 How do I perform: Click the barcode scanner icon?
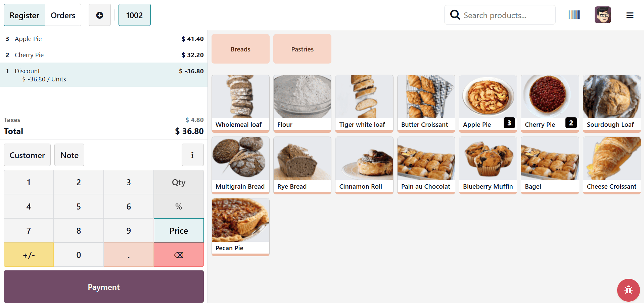pos(574,15)
